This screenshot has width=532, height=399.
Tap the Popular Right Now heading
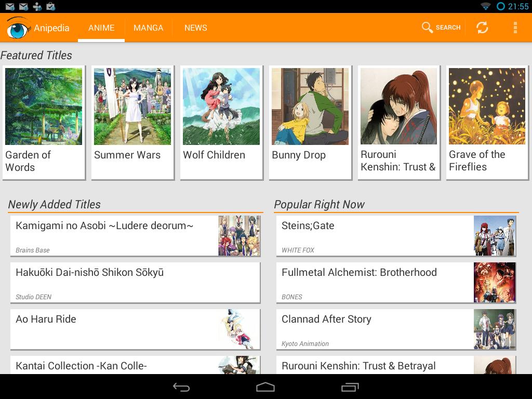point(320,204)
